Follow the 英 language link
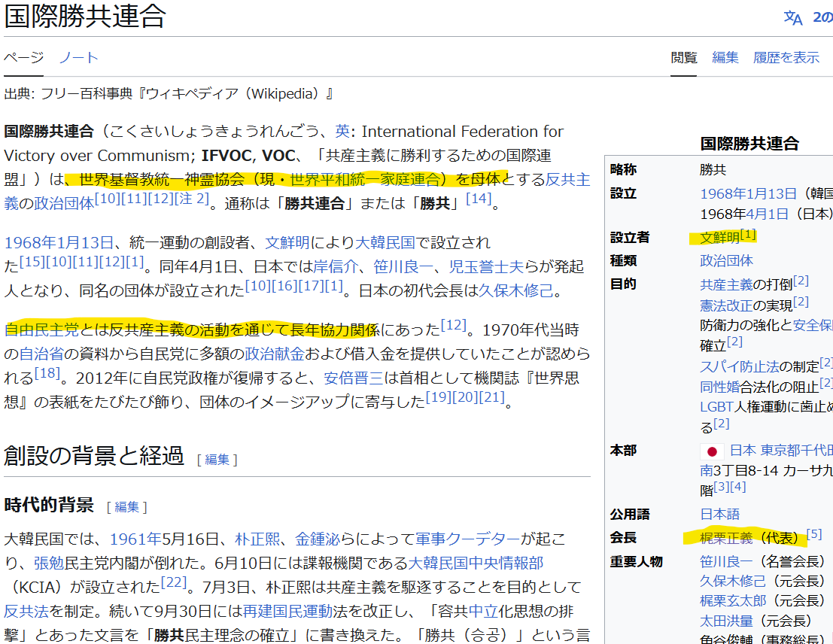This screenshot has height=644, width=833. pos(342,131)
